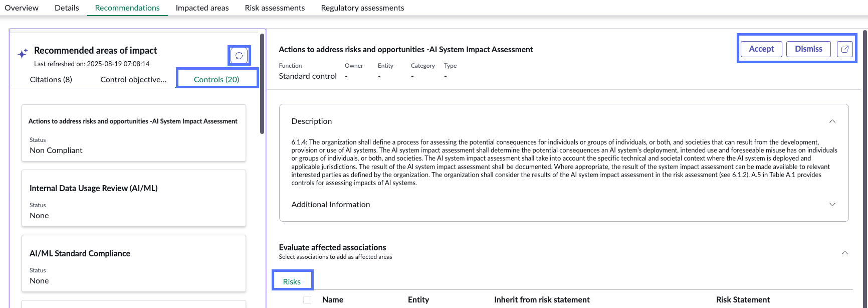Select the Controls (20) tab
This screenshot has width=868, height=308.
pyautogui.click(x=216, y=80)
